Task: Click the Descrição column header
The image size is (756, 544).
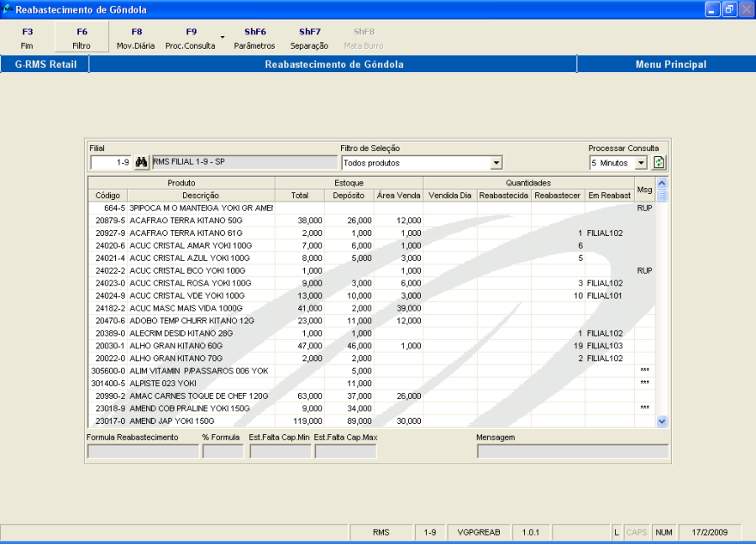Action: (x=201, y=196)
